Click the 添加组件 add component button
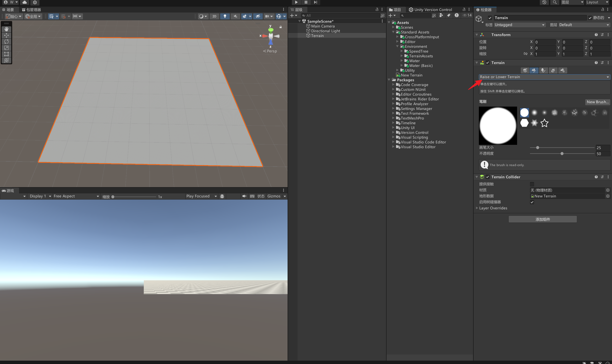 coord(543,219)
